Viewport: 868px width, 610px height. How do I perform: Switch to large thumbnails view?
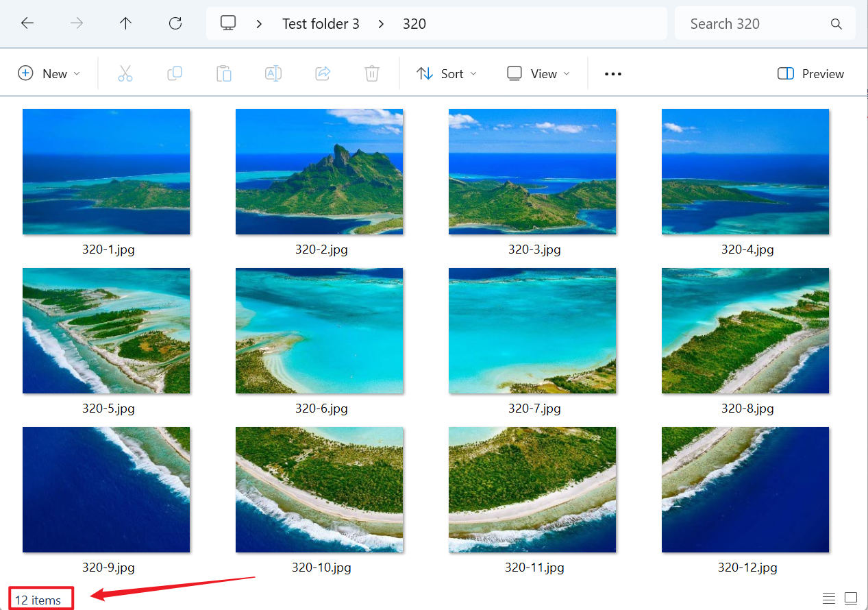point(851,598)
